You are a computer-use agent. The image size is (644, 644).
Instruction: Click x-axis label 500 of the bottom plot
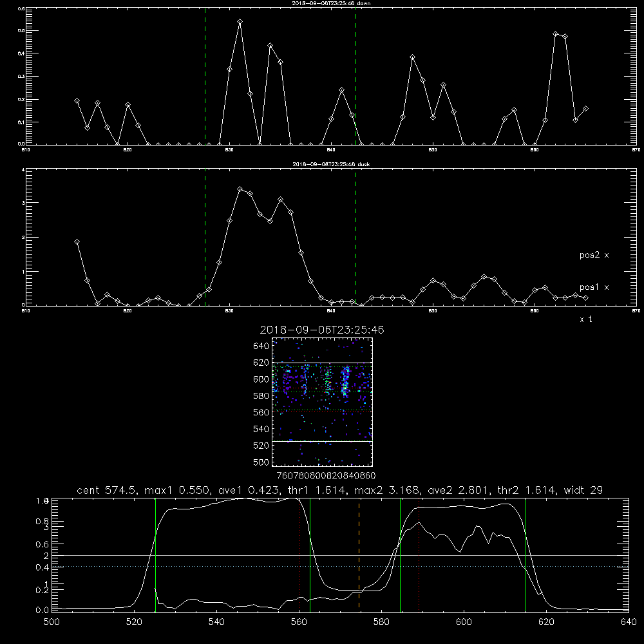pos(52,622)
